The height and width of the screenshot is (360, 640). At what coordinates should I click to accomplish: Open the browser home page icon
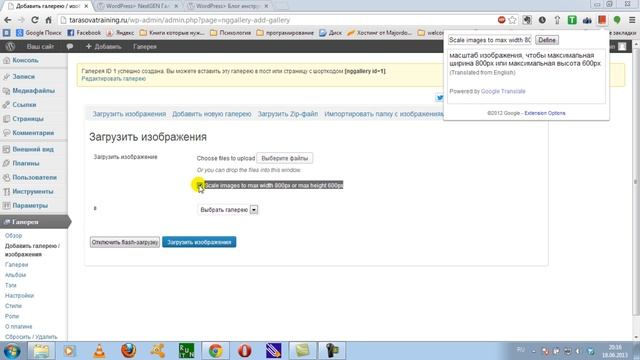(49, 20)
